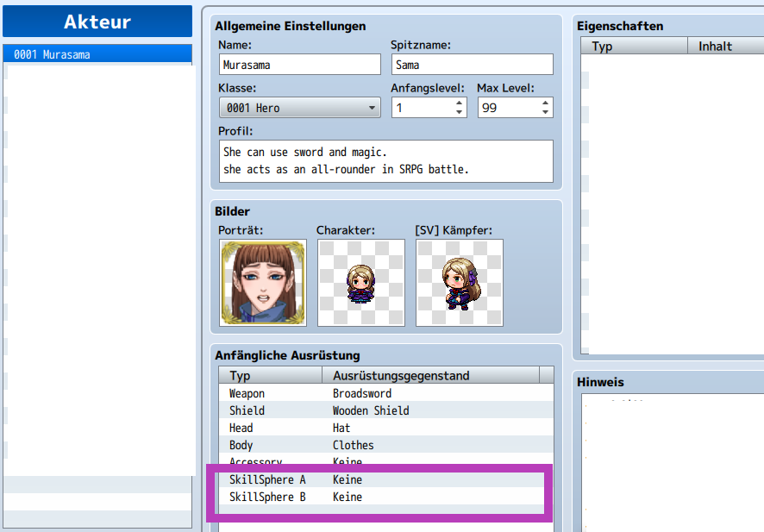Edit the Profil text box
This screenshot has width=764, height=532.
point(386,161)
